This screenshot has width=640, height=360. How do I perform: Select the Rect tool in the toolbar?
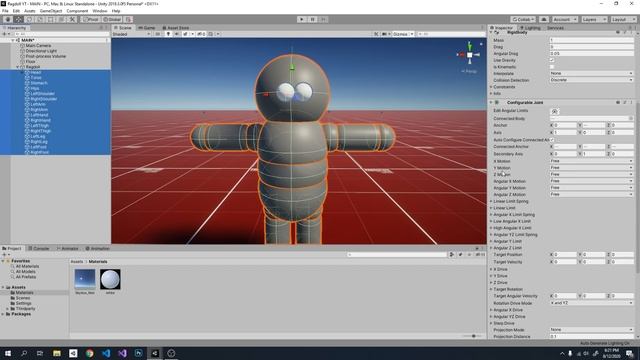point(51,19)
